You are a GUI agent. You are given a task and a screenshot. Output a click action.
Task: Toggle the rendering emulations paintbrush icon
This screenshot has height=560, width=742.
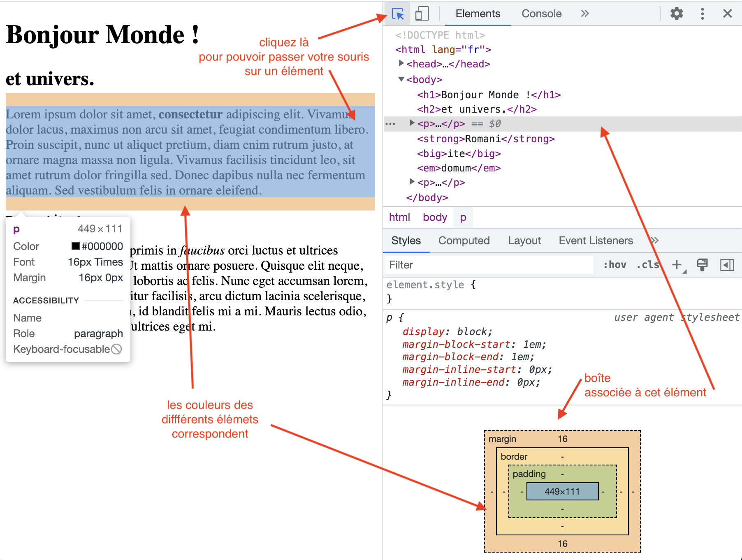coord(702,265)
